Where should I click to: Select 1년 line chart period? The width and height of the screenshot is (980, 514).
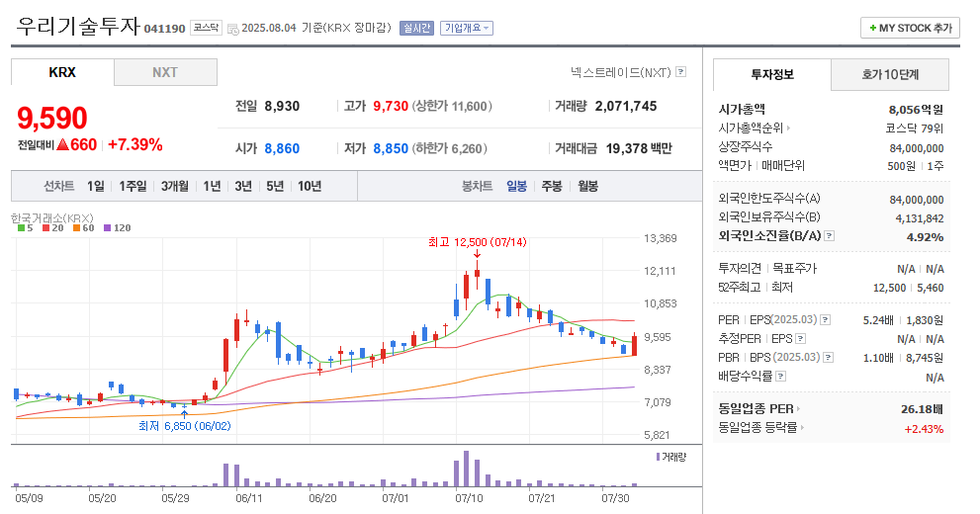click(x=212, y=186)
